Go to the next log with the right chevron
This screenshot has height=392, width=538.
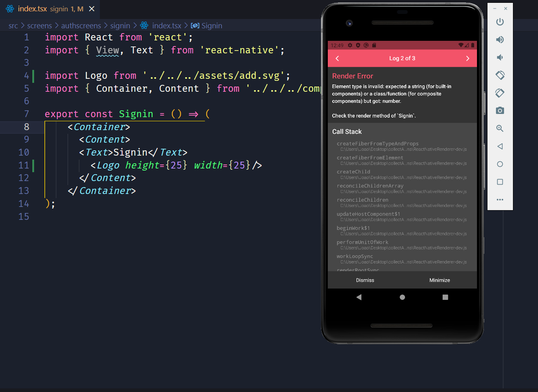click(x=468, y=59)
